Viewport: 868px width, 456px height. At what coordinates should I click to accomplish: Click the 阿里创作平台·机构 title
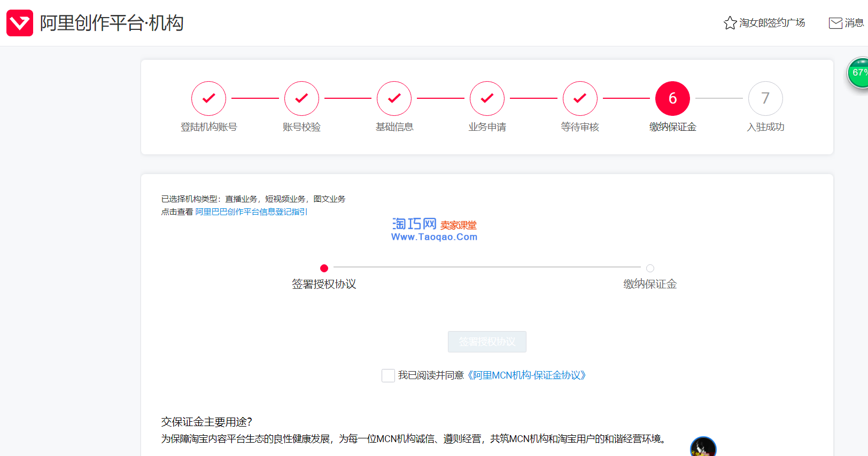(x=112, y=23)
